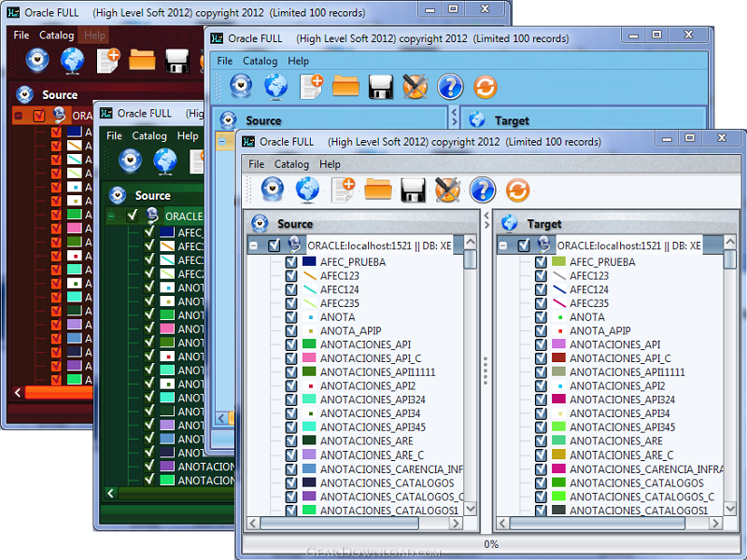Click the new document icon in front window toolbar
This screenshot has width=747, height=560.
344,189
